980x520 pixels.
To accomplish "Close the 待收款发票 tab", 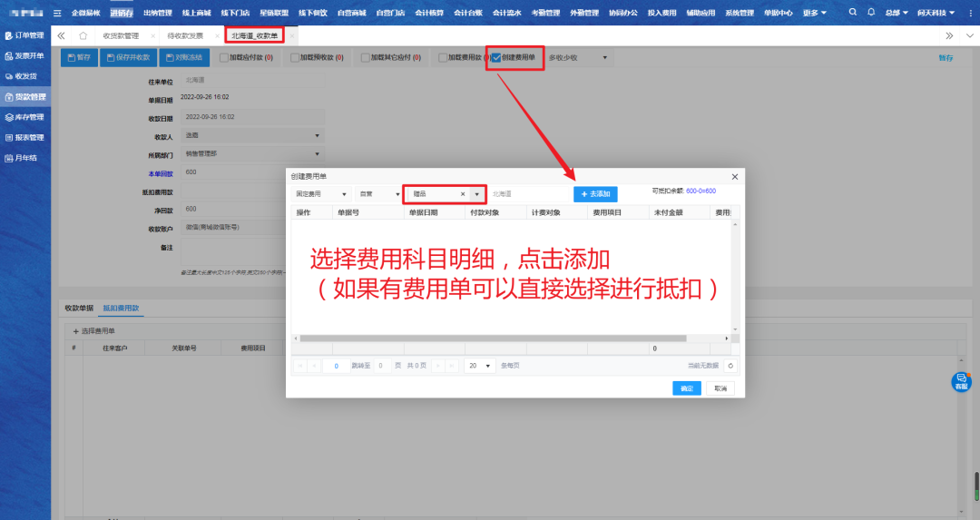I will tap(218, 36).
